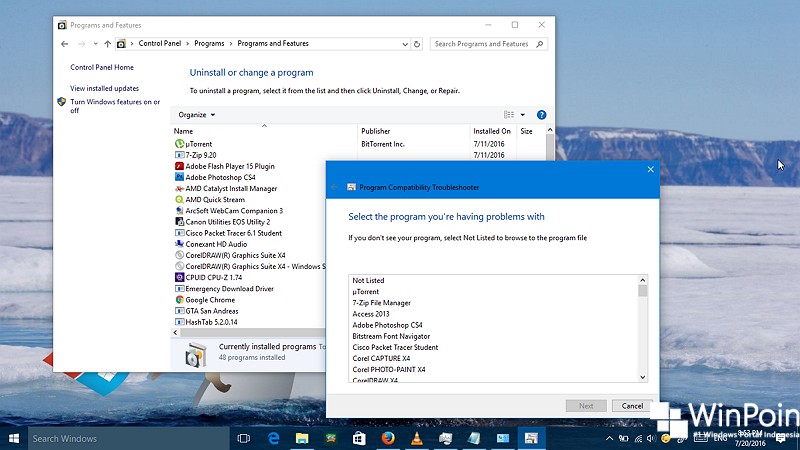
Task: Open Task View on the taskbar
Action: pos(243,438)
